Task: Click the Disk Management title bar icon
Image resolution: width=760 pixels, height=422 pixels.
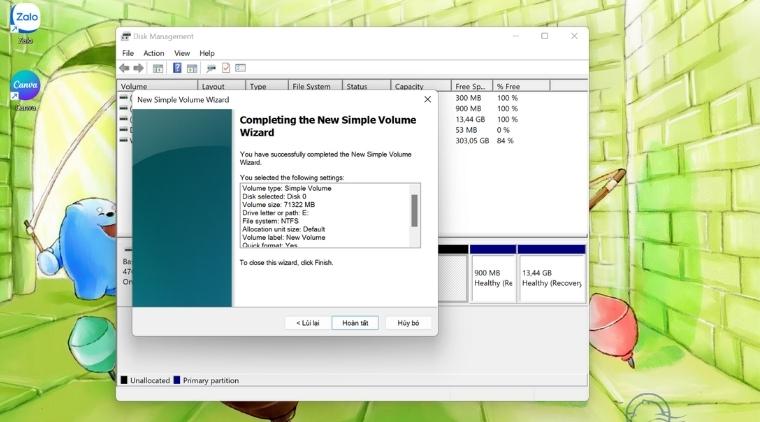Action: (126, 36)
